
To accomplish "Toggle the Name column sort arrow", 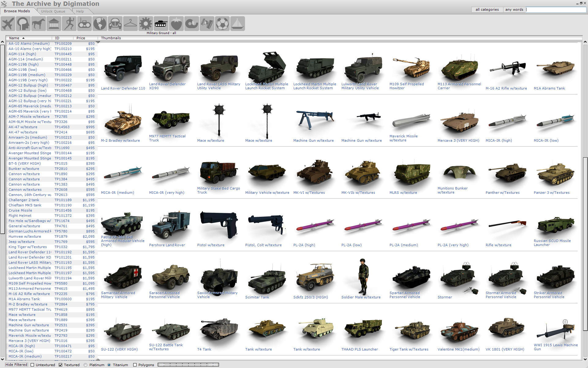I will (23, 38).
